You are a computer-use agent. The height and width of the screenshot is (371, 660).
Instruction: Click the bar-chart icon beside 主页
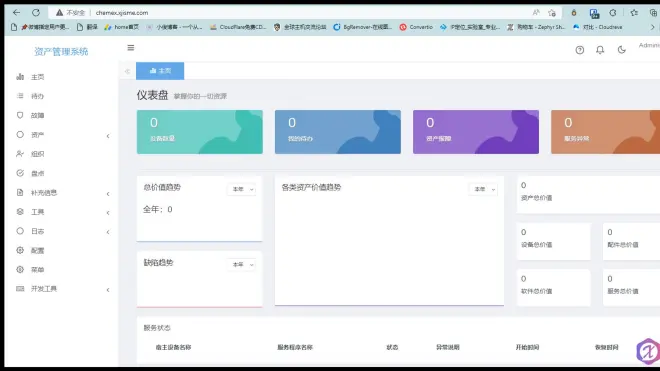(x=20, y=77)
